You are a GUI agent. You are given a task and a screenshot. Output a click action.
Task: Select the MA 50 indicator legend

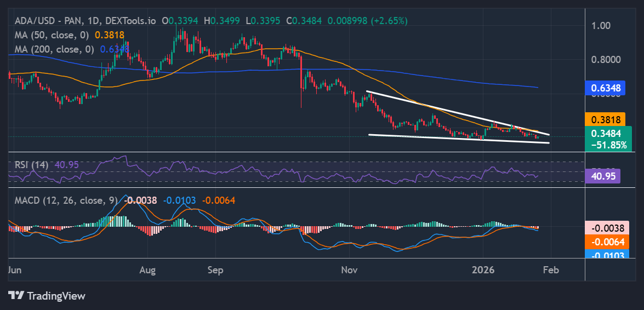[49, 35]
